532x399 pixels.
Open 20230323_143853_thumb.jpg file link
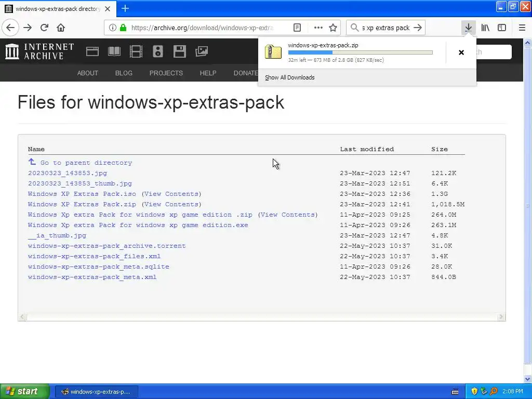coord(79,183)
